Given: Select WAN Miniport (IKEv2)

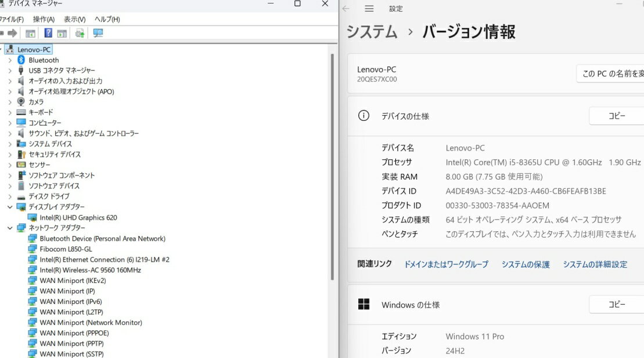Looking at the screenshot, I should [73, 280].
